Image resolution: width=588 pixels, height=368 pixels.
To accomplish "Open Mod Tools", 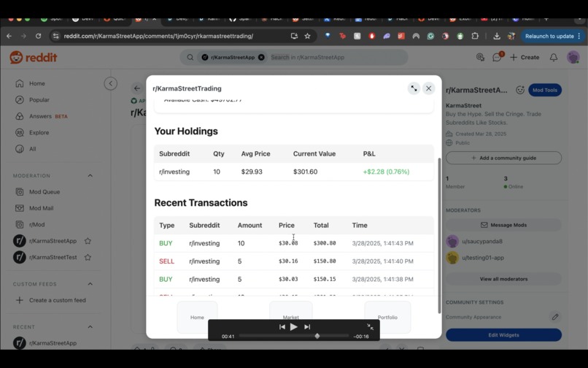I will tap(545, 90).
